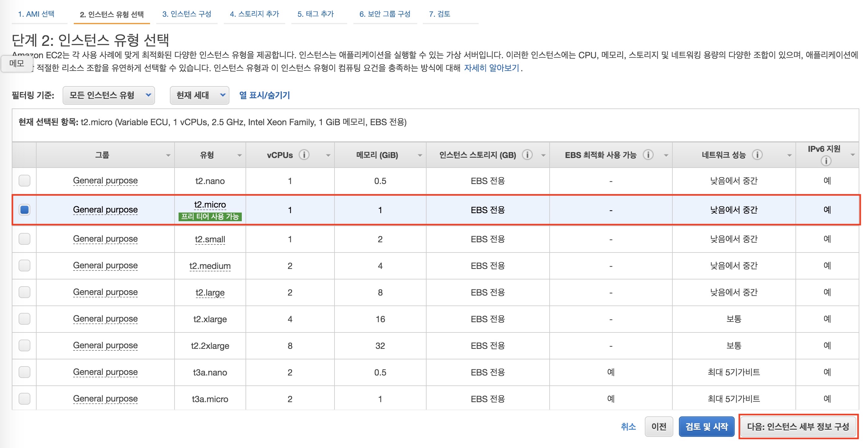Viewport: 868px width, 448px height.
Task: Click the instance storage (GB) info icon
Action: [527, 155]
